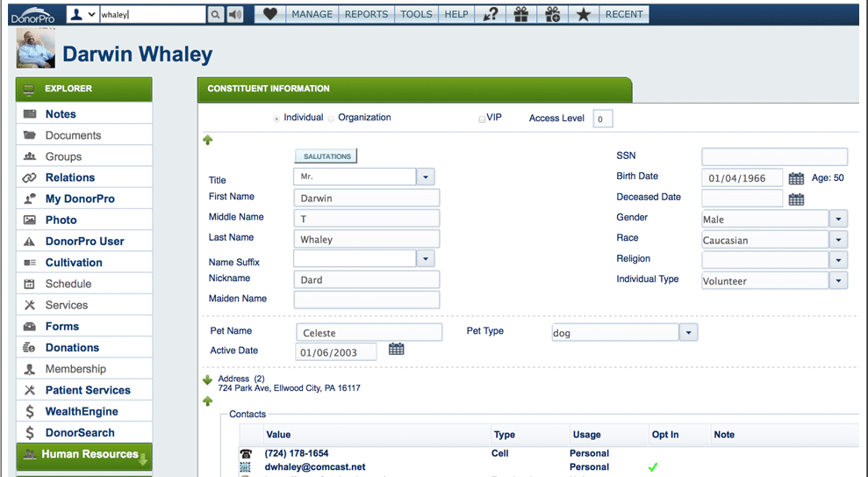868x477 pixels.
Task: Click the EXPLORER panel header
Action: 84,90
